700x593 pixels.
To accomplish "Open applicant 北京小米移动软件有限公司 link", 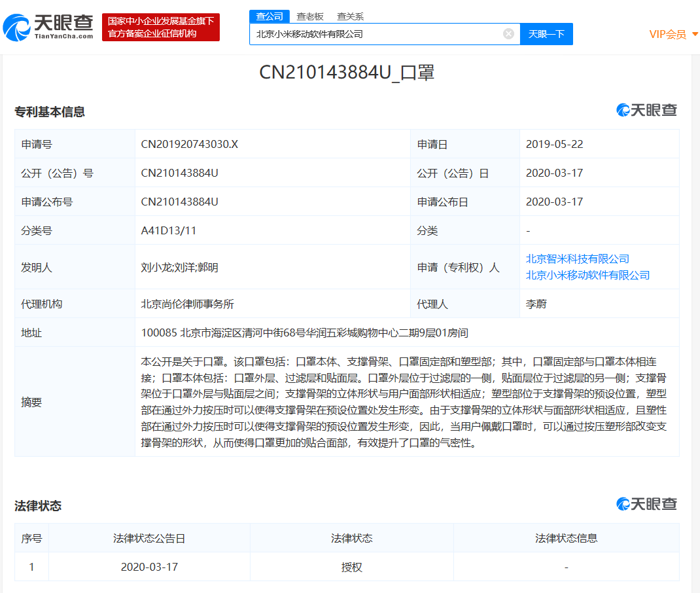I will click(587, 275).
